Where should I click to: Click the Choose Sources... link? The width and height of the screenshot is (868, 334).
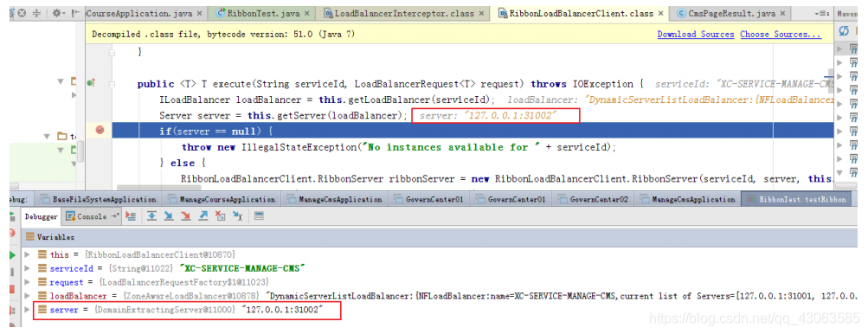coord(781,35)
